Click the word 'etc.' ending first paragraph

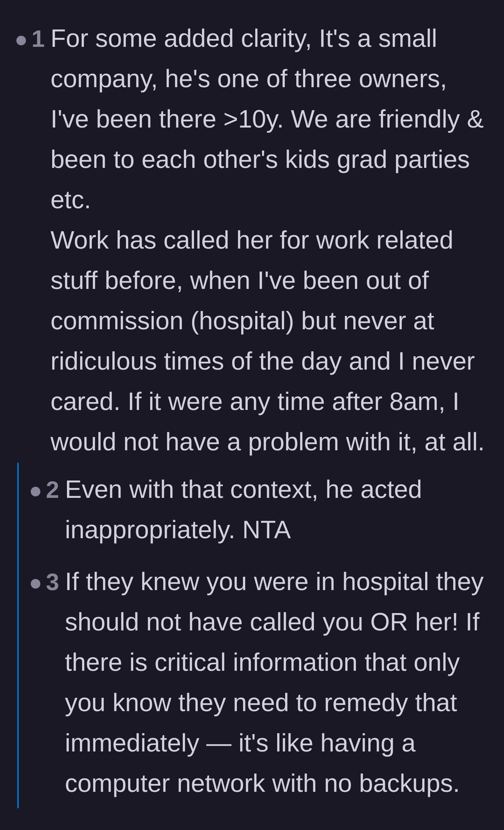pos(71,200)
